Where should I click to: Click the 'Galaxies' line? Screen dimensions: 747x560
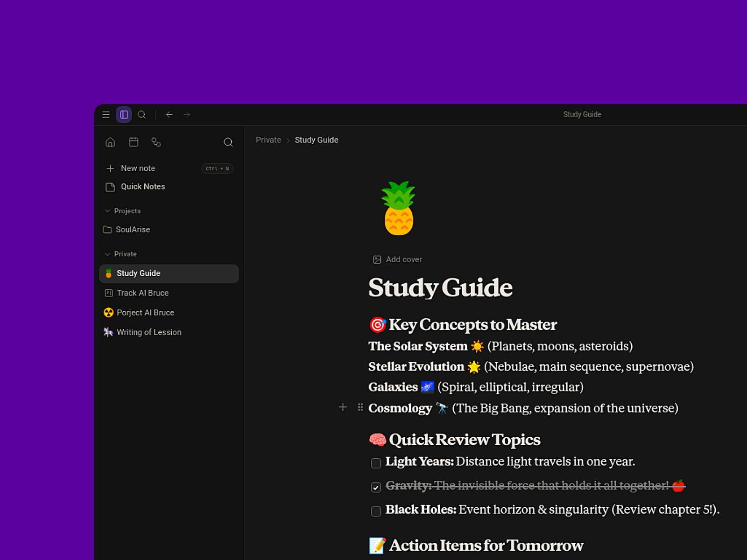coord(476,387)
